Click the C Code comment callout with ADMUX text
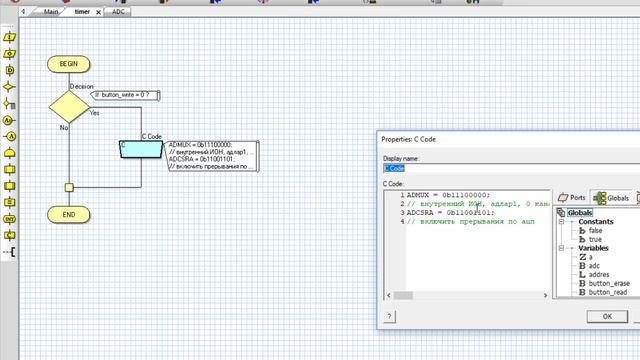 [211, 156]
